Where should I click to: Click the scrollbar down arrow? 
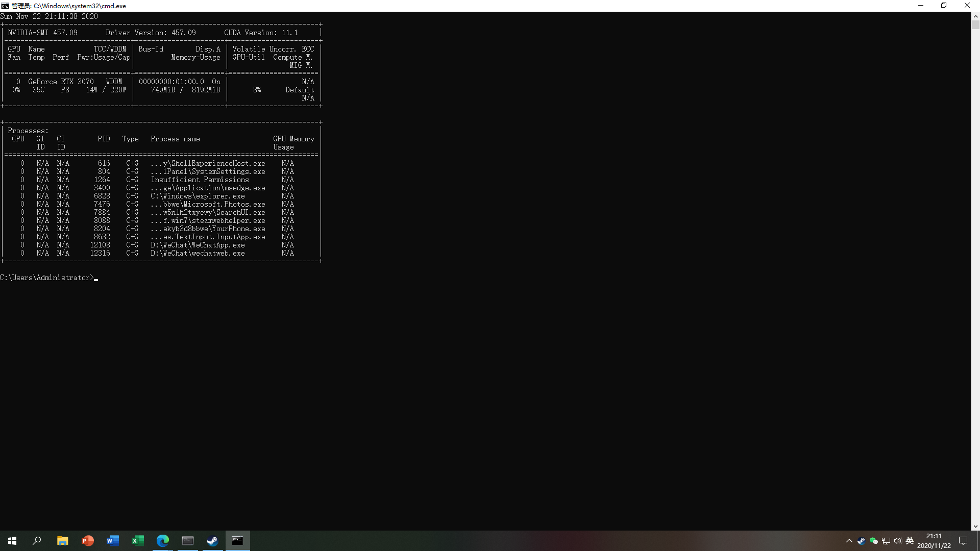pos(975,527)
